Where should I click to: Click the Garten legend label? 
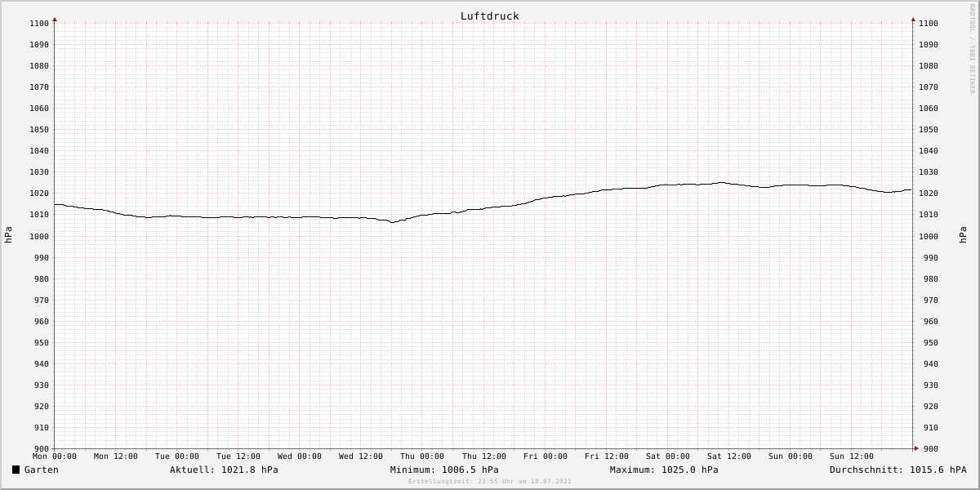pyautogui.click(x=42, y=470)
